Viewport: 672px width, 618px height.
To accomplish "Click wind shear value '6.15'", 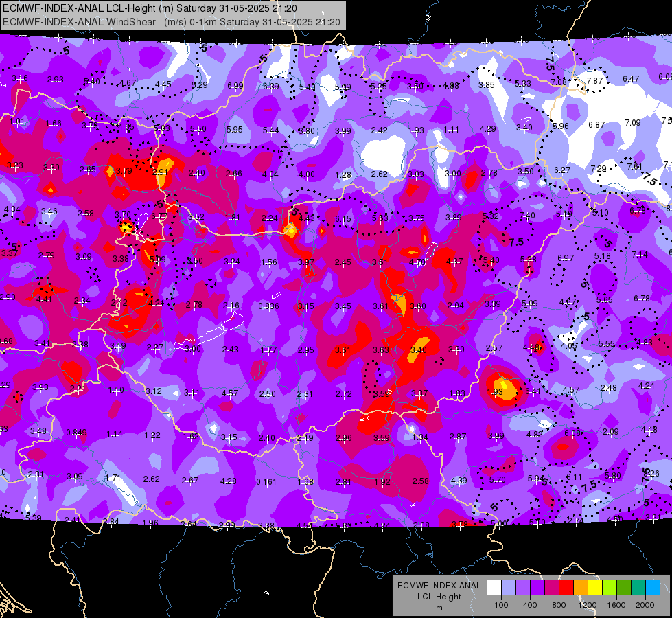I will coord(343,219).
